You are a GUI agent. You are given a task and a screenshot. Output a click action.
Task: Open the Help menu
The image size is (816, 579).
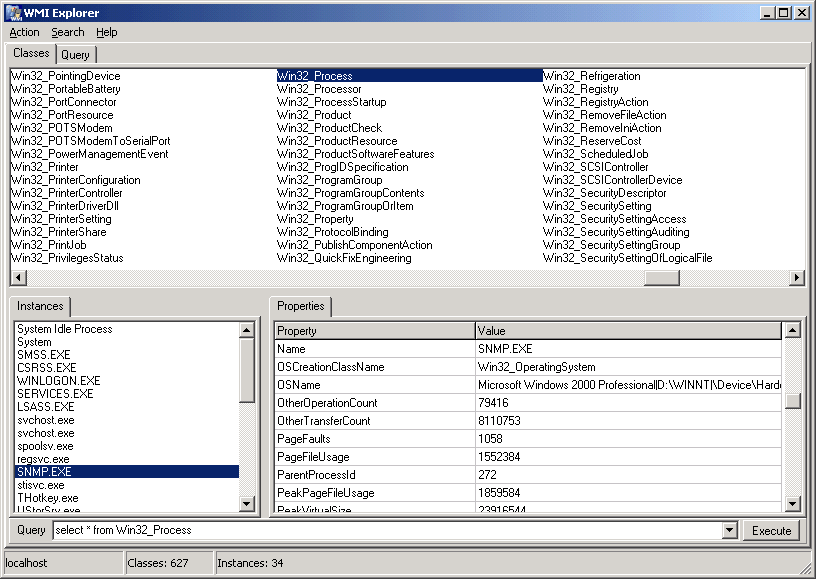106,32
